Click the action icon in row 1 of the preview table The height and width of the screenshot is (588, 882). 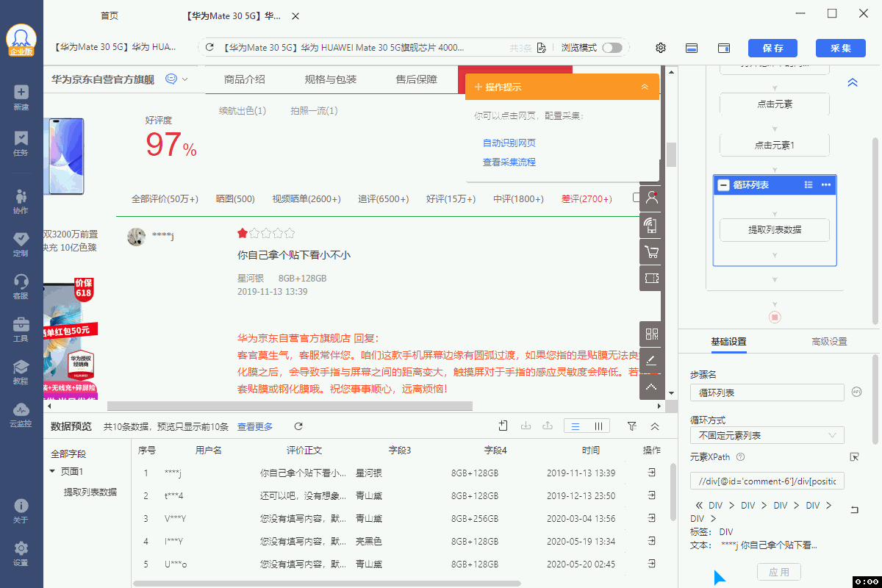652,473
